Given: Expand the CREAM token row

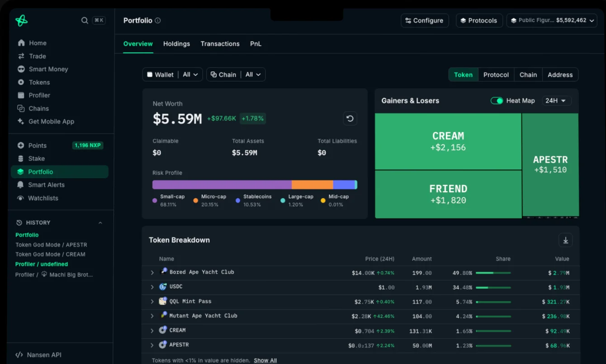Looking at the screenshot, I should tap(152, 331).
